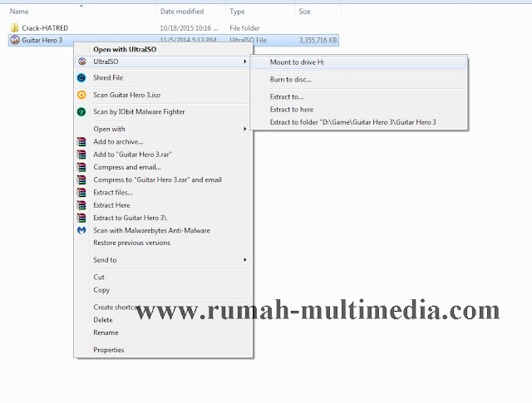This screenshot has height=403, width=532.
Task: Choose Scan with Malwarebytes Anti-Malware
Action: [x=151, y=230]
